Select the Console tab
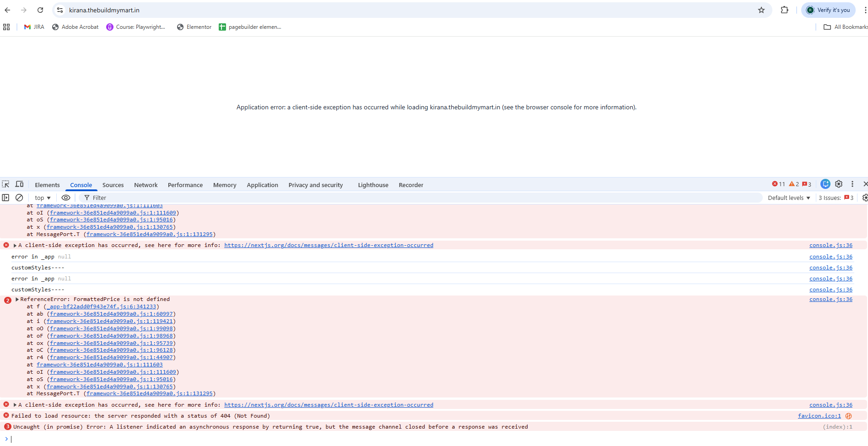 point(81,185)
